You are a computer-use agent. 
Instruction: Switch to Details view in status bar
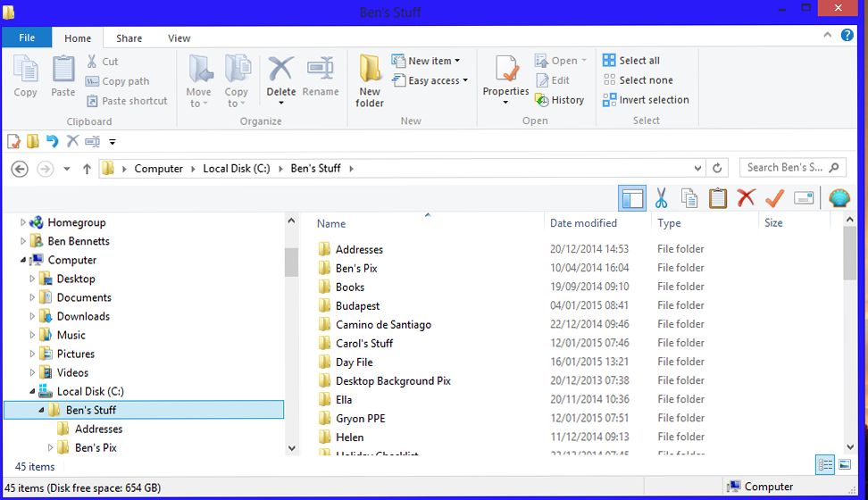(x=824, y=465)
